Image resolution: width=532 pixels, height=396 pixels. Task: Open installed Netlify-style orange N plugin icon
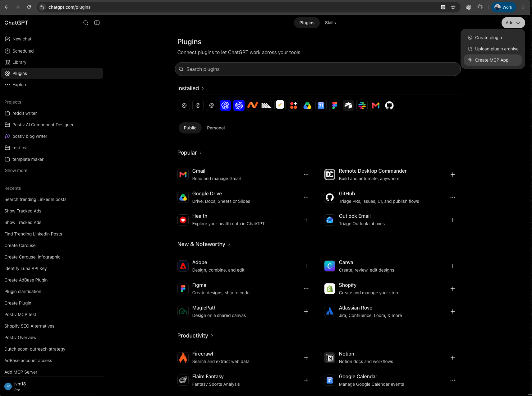pos(253,105)
